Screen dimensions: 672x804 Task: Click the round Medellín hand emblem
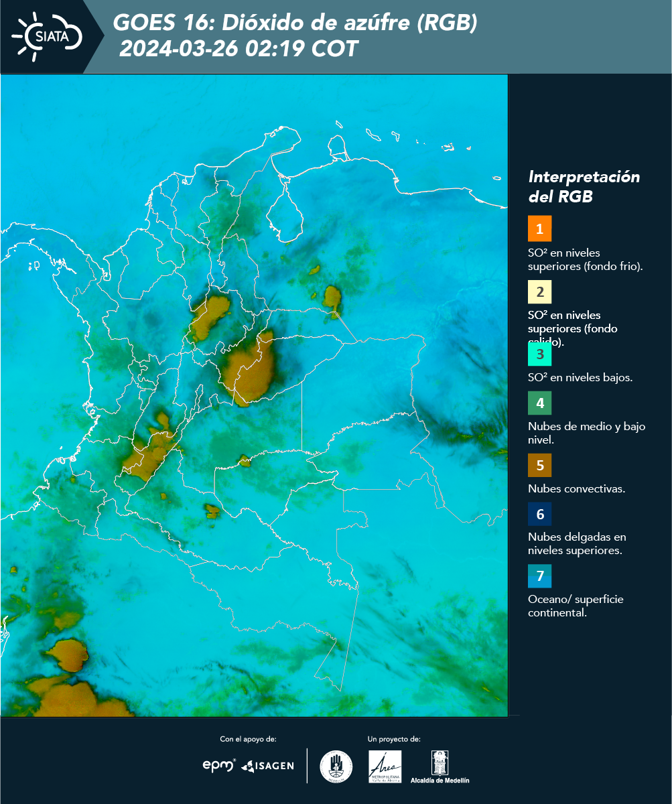[x=336, y=766]
